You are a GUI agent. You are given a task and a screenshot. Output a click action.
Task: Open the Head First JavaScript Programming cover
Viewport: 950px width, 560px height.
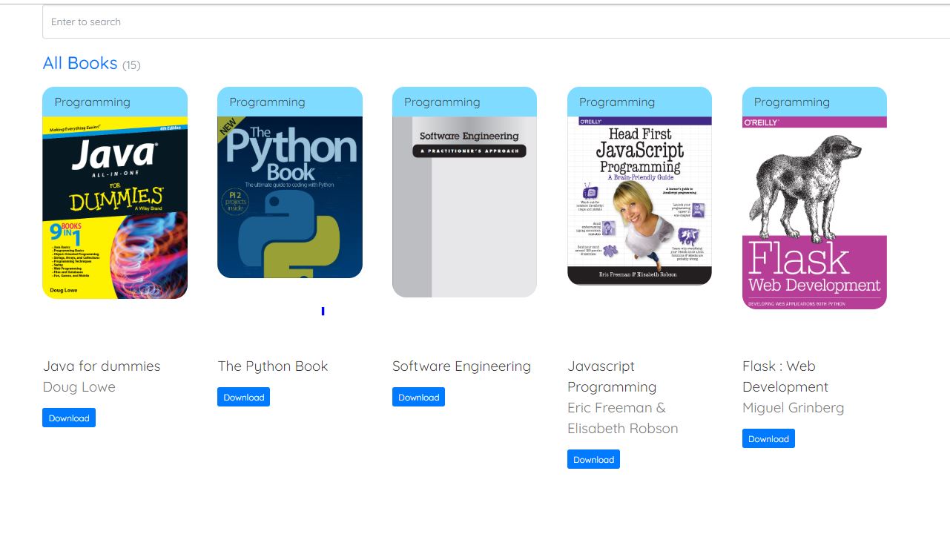639,200
